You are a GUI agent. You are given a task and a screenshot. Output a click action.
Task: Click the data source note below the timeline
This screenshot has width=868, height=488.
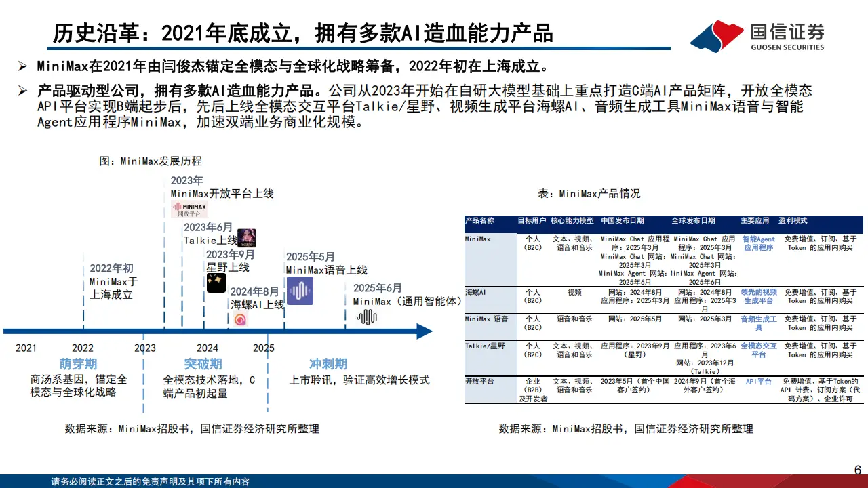click(x=192, y=428)
